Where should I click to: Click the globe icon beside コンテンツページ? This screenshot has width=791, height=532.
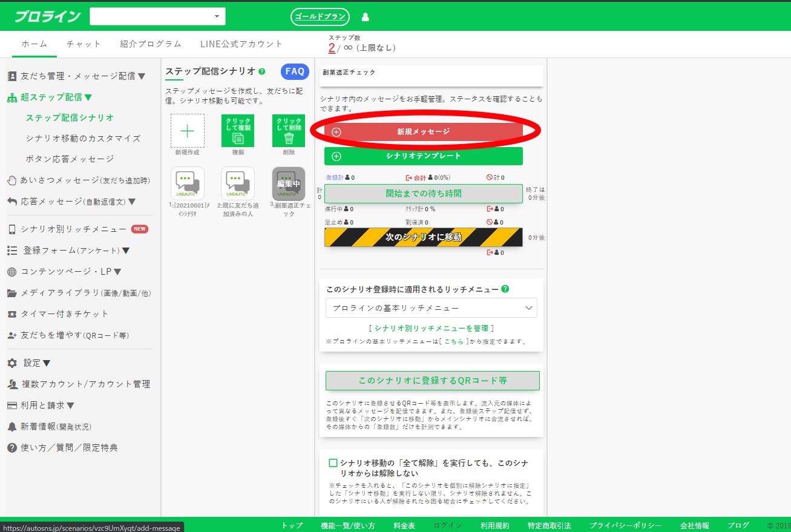(x=12, y=272)
